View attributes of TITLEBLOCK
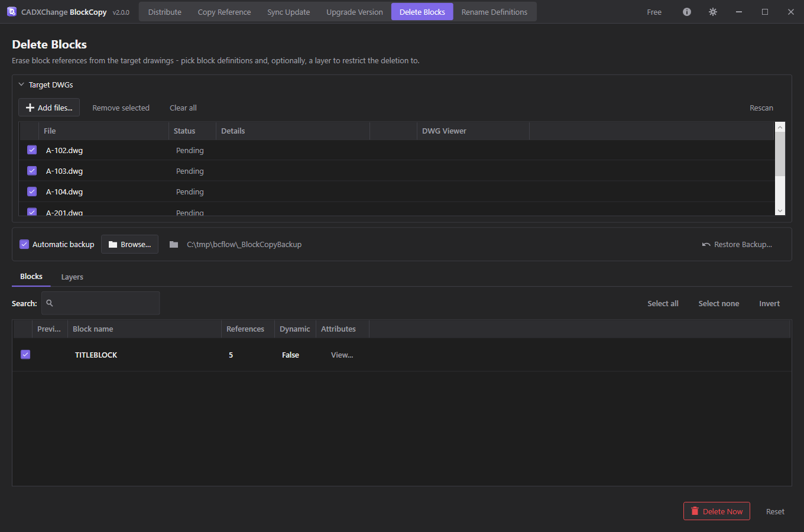Viewport: 804px width, 532px height. point(342,355)
